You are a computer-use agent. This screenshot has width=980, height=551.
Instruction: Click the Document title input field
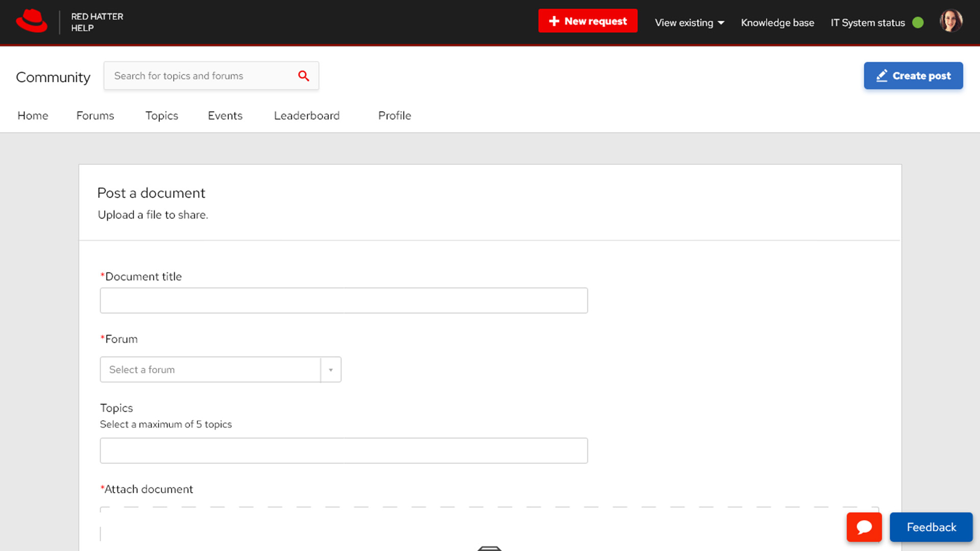point(344,300)
